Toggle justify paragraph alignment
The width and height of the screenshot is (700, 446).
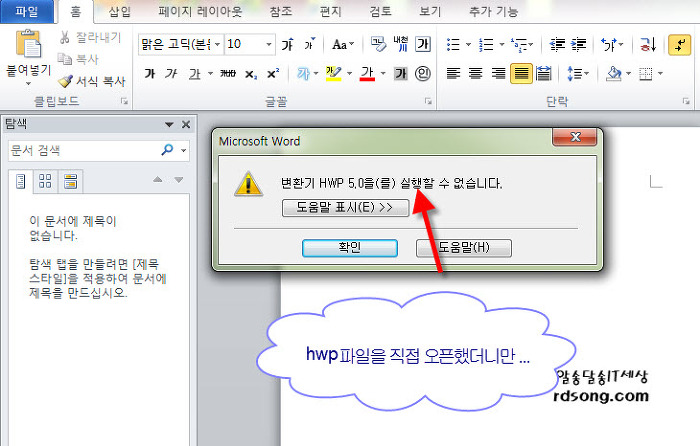[x=520, y=73]
